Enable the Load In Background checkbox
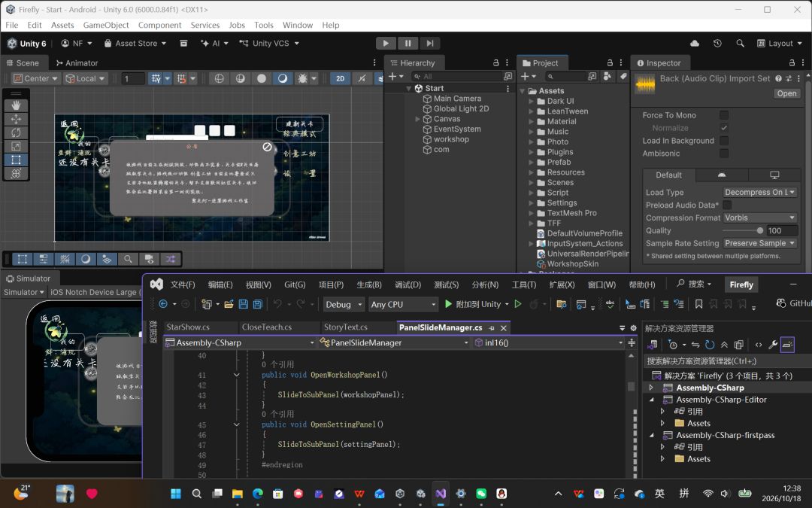The image size is (812, 508). (724, 141)
